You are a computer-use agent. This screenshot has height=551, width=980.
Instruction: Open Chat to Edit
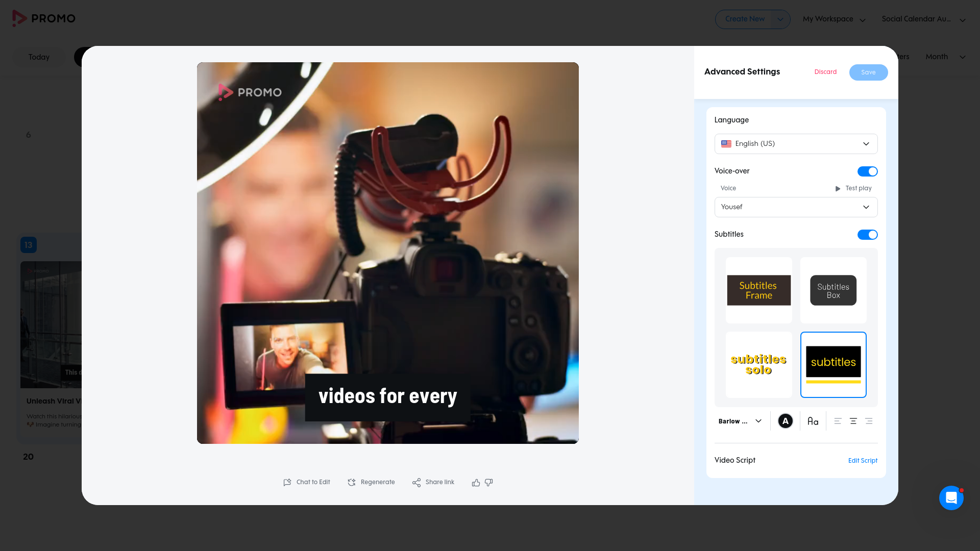[x=307, y=482]
